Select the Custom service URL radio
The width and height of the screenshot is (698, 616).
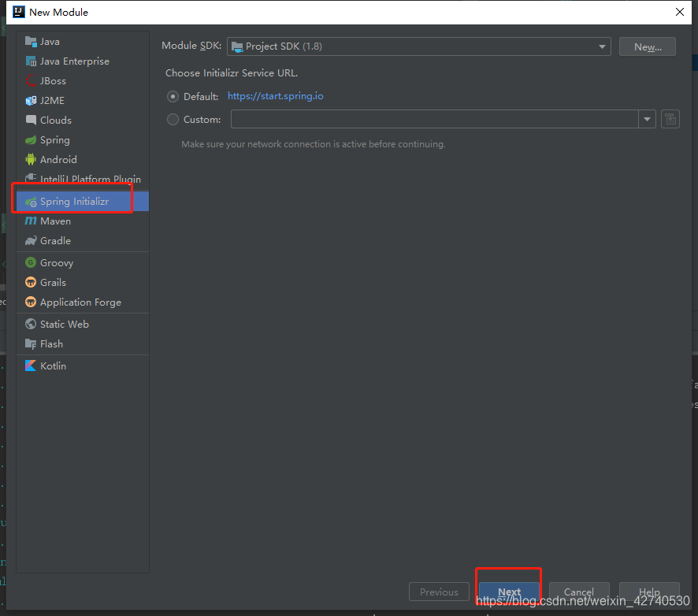(173, 119)
